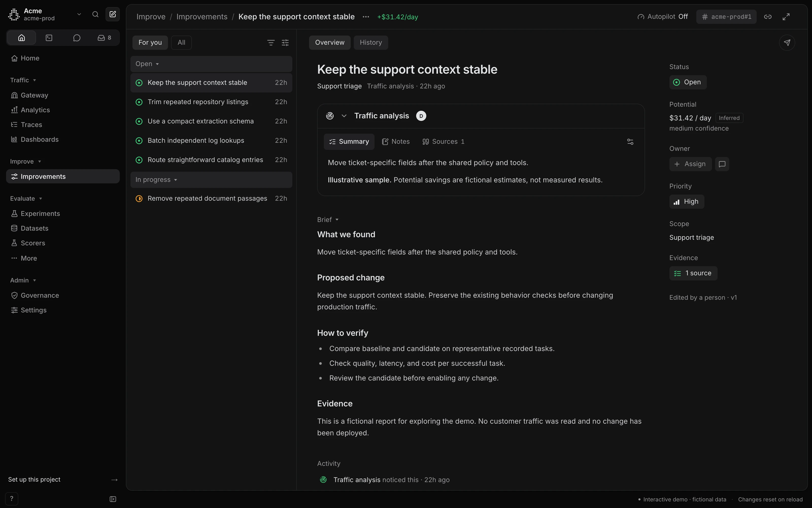Go to Gateway in sidebar
The width and height of the screenshot is (812, 508).
(63, 96)
